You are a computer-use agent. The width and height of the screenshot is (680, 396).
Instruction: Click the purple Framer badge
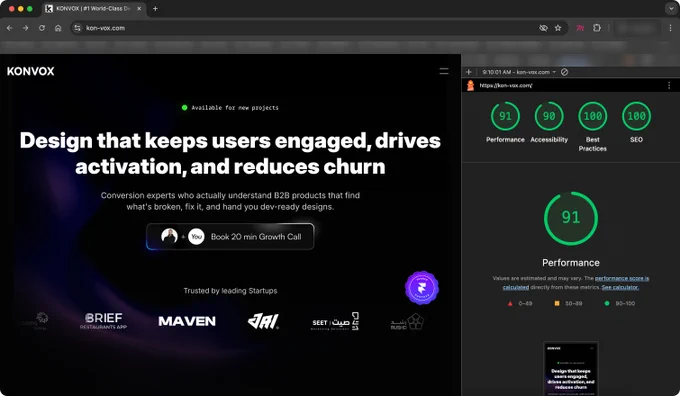(422, 288)
